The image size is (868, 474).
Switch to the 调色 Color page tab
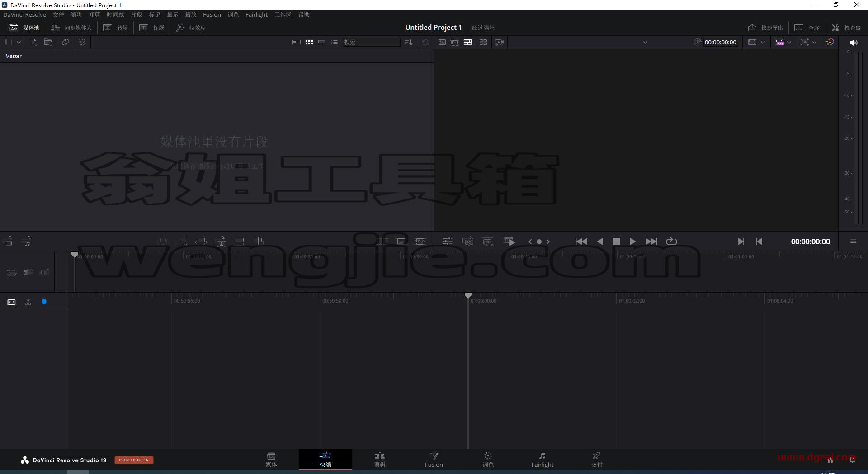tap(488, 460)
